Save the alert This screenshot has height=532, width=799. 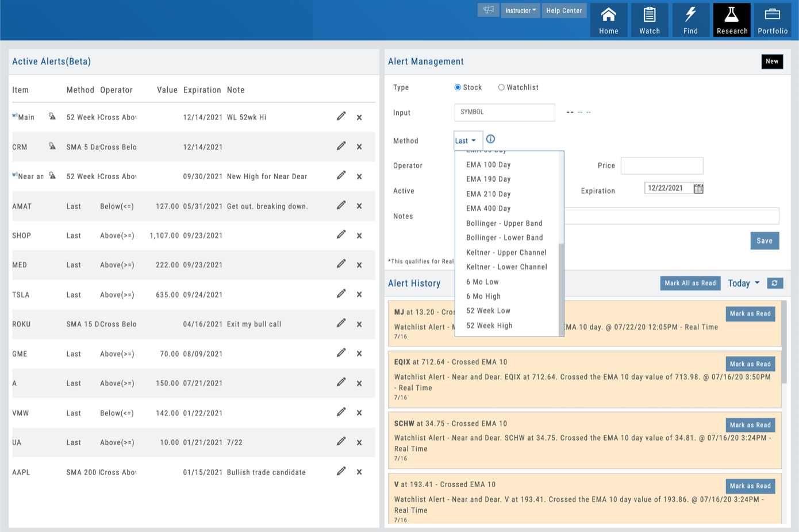click(x=765, y=241)
